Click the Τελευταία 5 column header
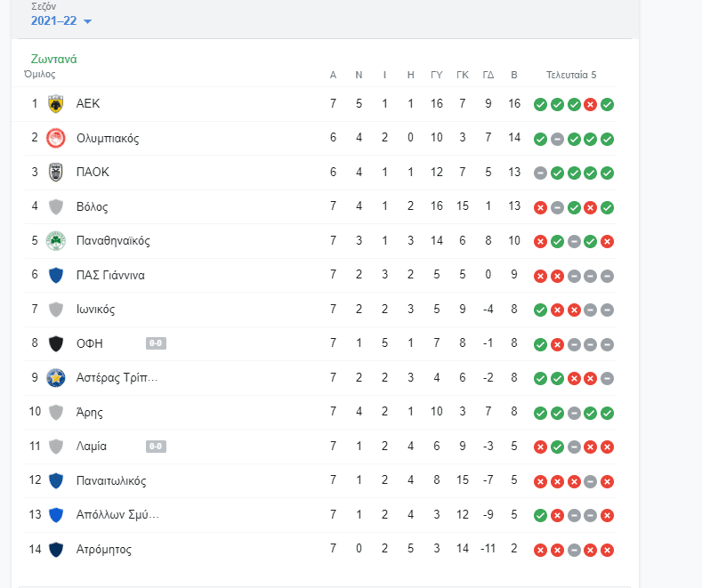 [571, 75]
